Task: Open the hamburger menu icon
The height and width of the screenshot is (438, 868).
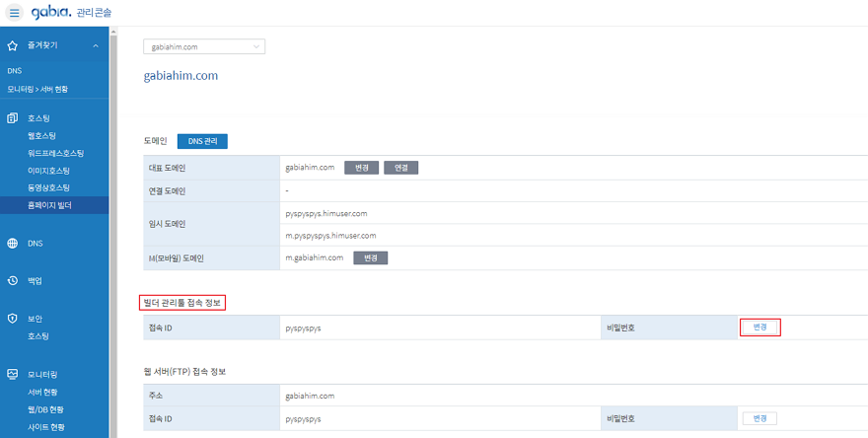Action: click(14, 12)
